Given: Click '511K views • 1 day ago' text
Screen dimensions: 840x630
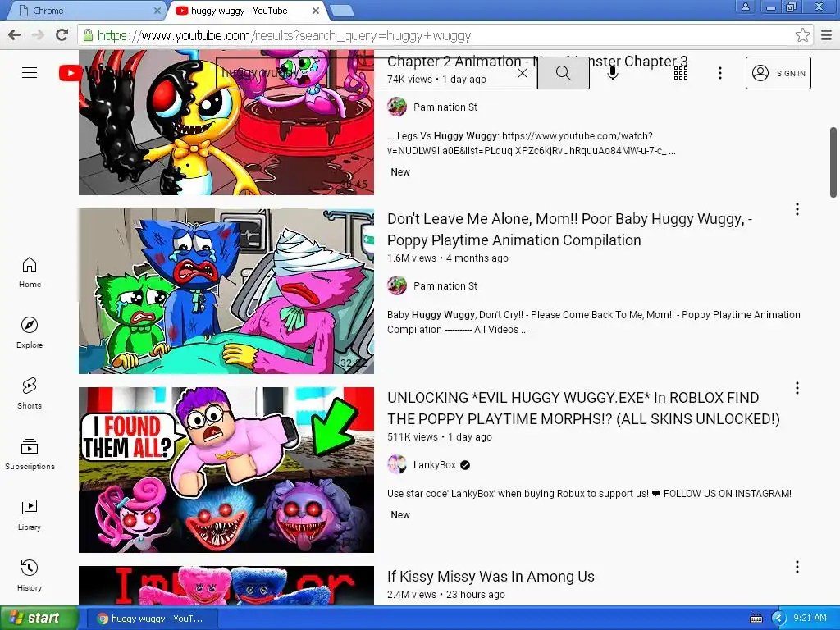Looking at the screenshot, I should tap(440, 437).
